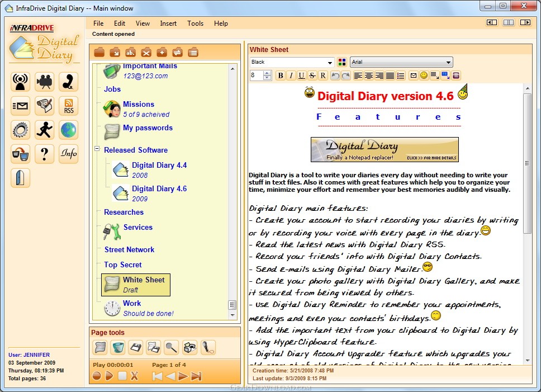Click the microphone icon in Page tools
Image resolution: width=541 pixels, height=392 pixels.
[208, 347]
